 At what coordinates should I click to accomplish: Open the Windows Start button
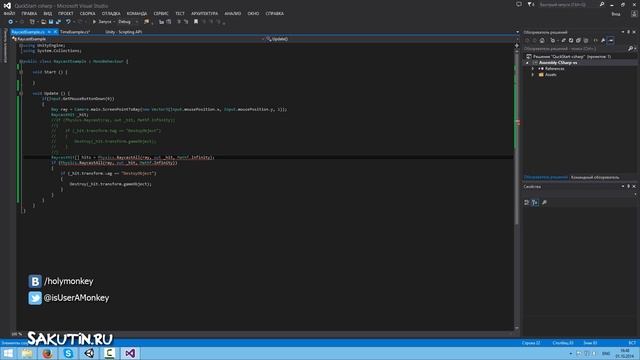coord(8,353)
